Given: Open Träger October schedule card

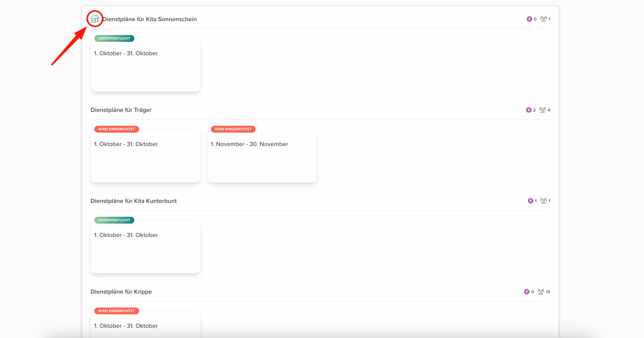Looking at the screenshot, I should pos(145,156).
